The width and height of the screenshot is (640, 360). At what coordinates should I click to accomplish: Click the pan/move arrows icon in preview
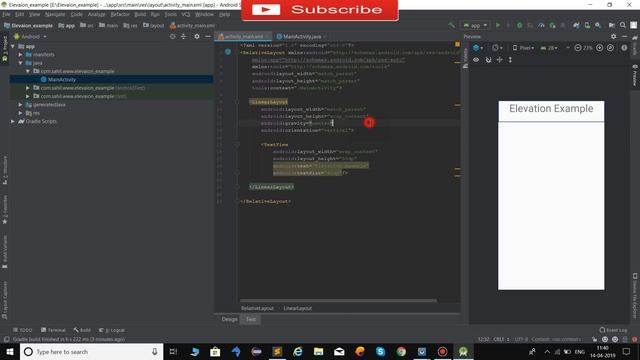[x=500, y=60]
